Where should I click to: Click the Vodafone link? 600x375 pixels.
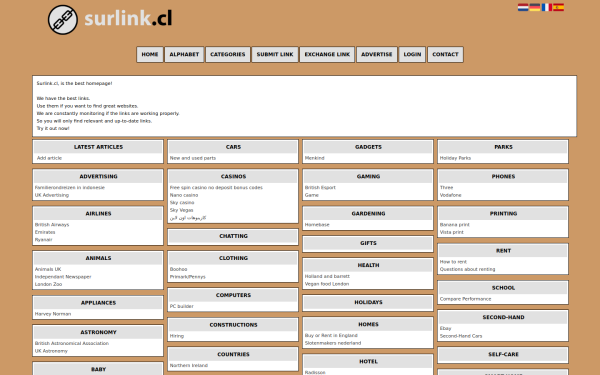(x=450, y=195)
